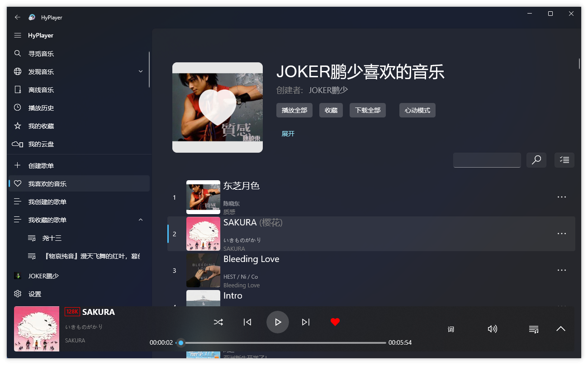Open the volume control
588x365 pixels.
493,329
